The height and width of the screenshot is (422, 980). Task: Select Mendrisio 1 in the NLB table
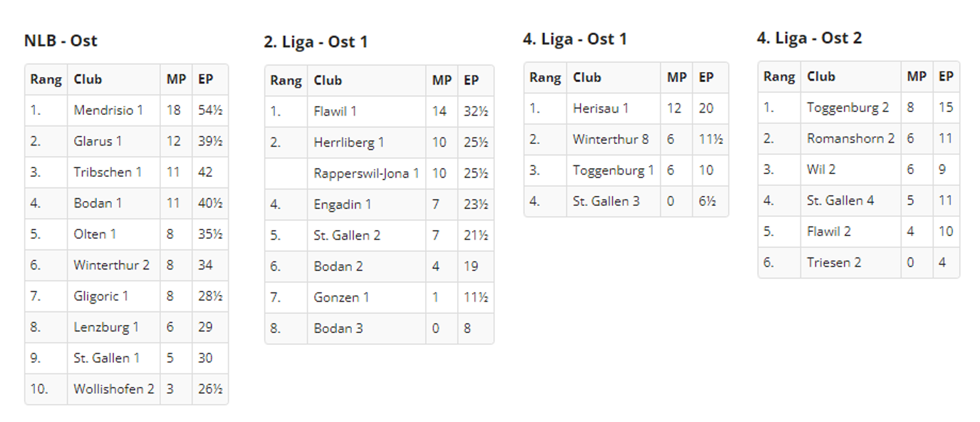[108, 110]
